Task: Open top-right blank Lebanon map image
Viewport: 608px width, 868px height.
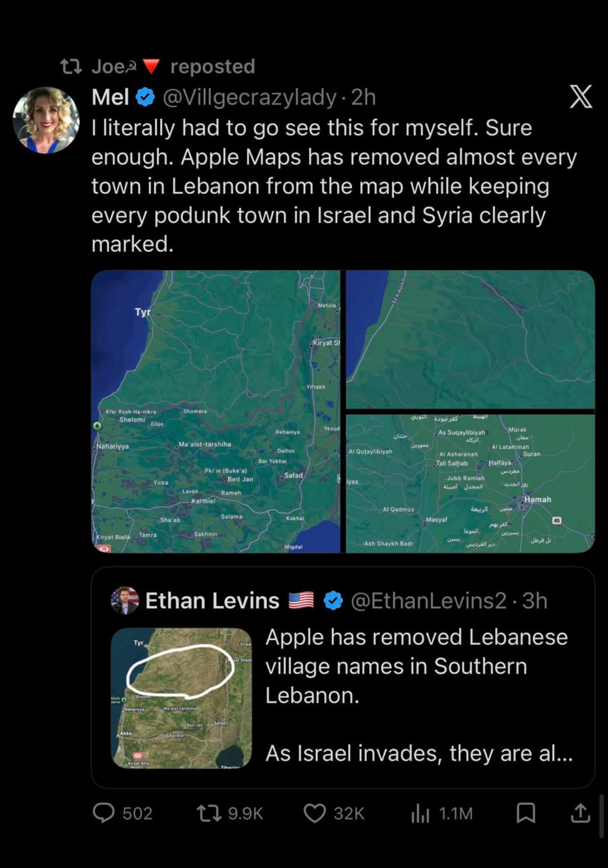Action: (x=470, y=339)
